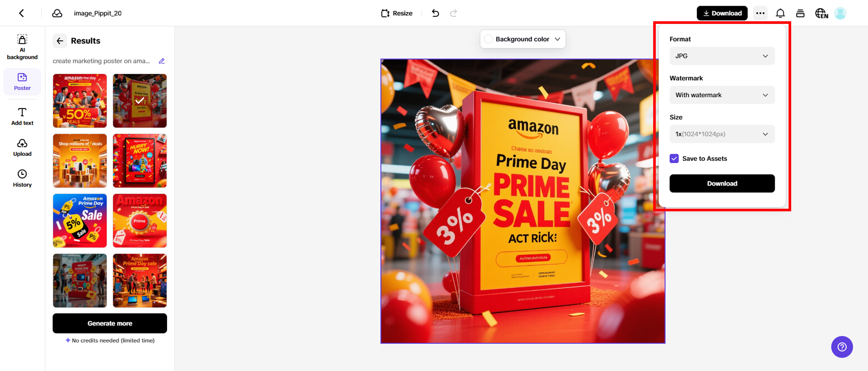Image resolution: width=868 pixels, height=371 pixels.
Task: Expand the Size 1x dropdown
Action: coord(722,134)
